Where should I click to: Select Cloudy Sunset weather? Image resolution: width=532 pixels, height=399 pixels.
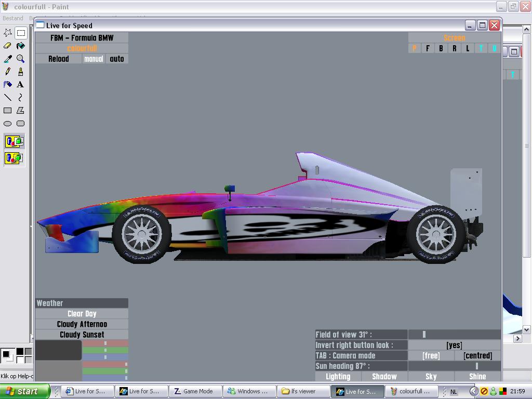[82, 335]
